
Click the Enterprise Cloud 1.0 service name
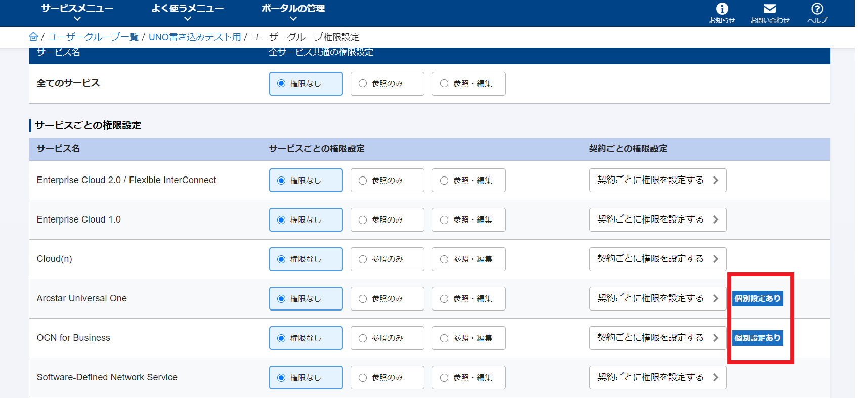click(x=79, y=219)
